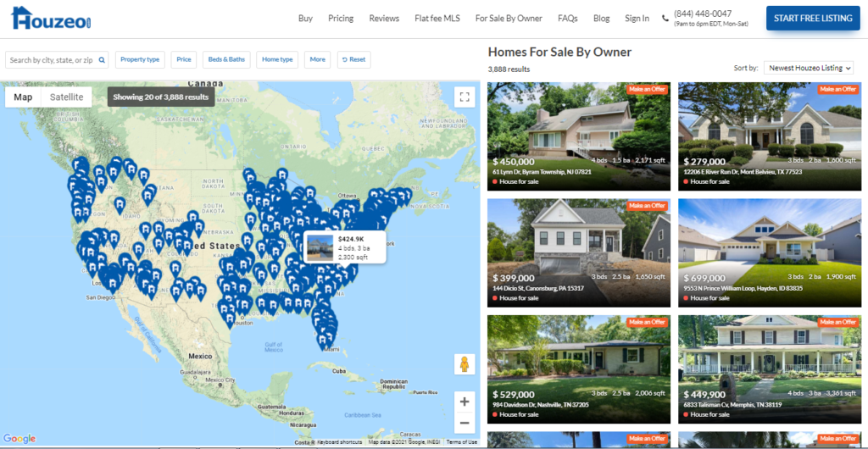The width and height of the screenshot is (868, 449).
Task: Click START FREE LISTING button
Action: [x=813, y=19]
